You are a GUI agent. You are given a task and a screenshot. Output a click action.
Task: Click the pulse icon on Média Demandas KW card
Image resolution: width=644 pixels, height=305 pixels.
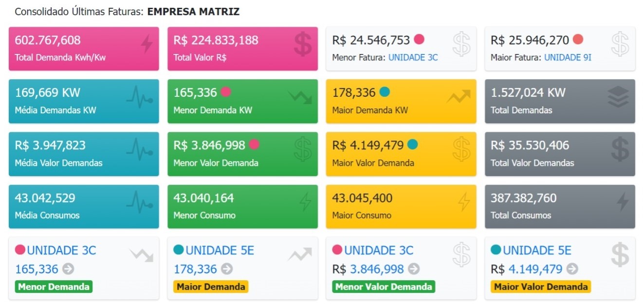(x=140, y=97)
